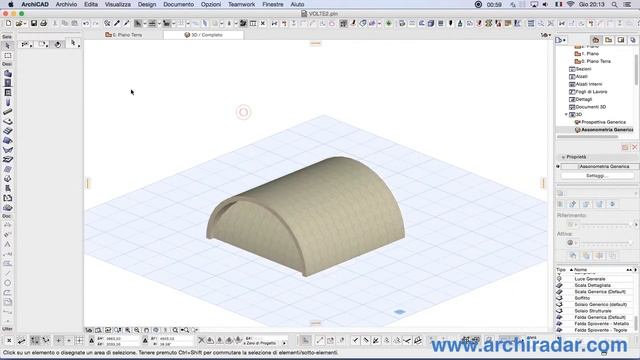The height and width of the screenshot is (360, 640).
Task: Choose the Door tool in toolbox
Action: 7,83
